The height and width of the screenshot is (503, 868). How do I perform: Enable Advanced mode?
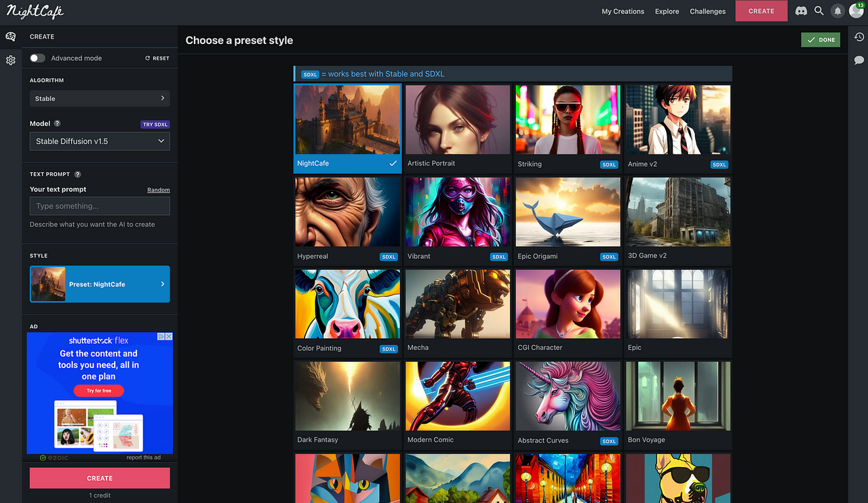tap(37, 58)
